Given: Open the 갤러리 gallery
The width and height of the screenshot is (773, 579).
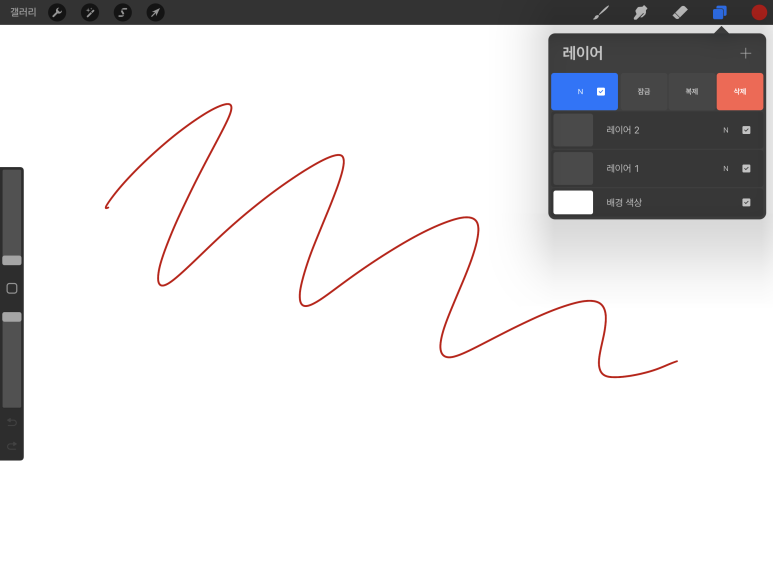Looking at the screenshot, I should [x=23, y=12].
